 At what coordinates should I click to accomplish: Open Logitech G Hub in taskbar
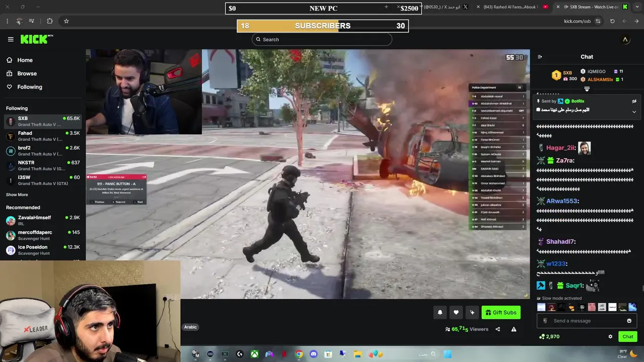(240, 354)
